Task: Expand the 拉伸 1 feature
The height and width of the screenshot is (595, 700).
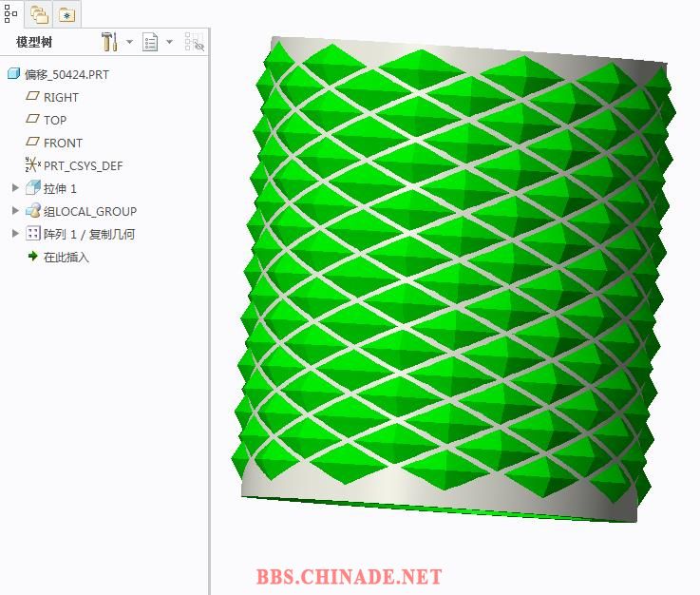Action: [15, 187]
